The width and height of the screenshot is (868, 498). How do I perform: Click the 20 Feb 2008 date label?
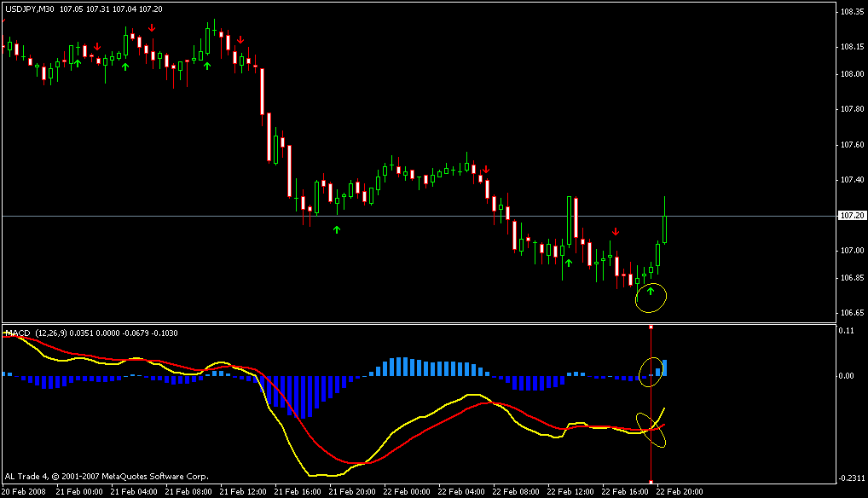(24, 491)
